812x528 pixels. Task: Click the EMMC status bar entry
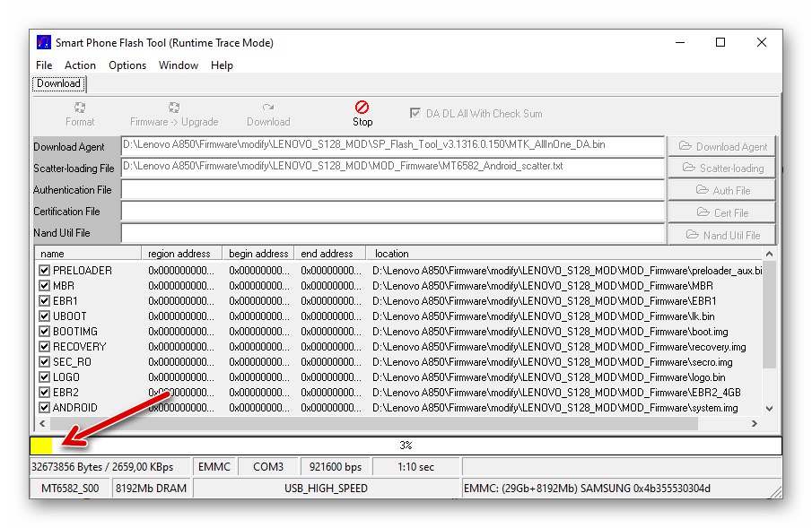(x=214, y=467)
